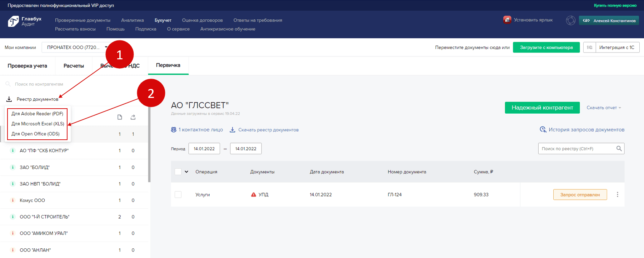Screen dimensions: 644x258
Task: Click the info icon for ООО "1-Й СТРОИТЕЛЬ"
Action: (13, 217)
